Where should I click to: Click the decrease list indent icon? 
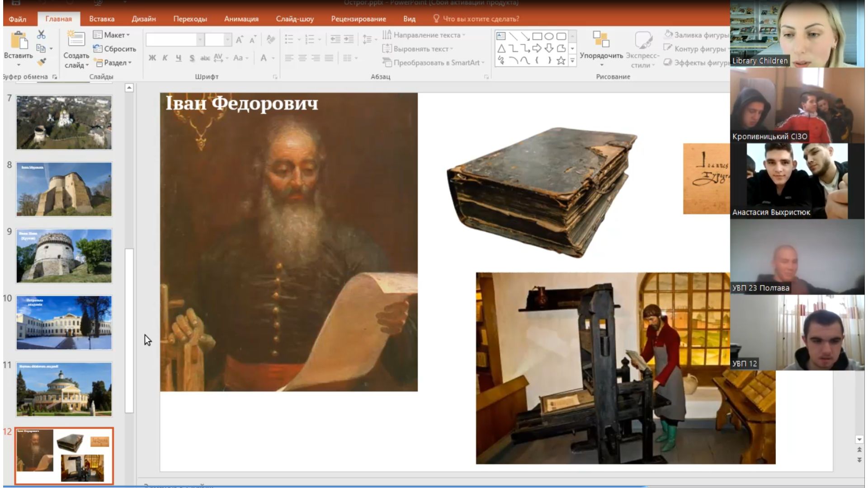(x=335, y=39)
